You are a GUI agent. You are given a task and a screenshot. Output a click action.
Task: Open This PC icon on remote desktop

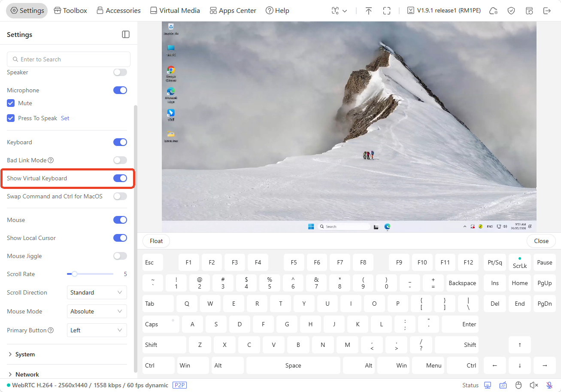(171, 50)
